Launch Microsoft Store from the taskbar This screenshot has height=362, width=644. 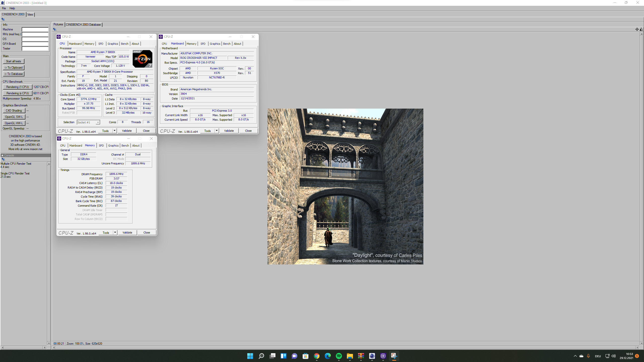[305, 356]
